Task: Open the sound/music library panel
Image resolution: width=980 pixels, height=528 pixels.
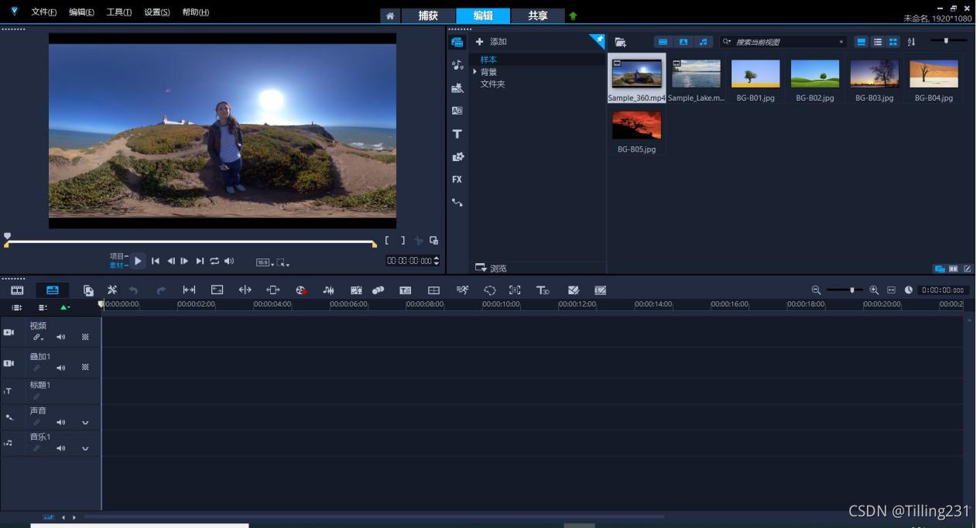Action: [x=457, y=65]
